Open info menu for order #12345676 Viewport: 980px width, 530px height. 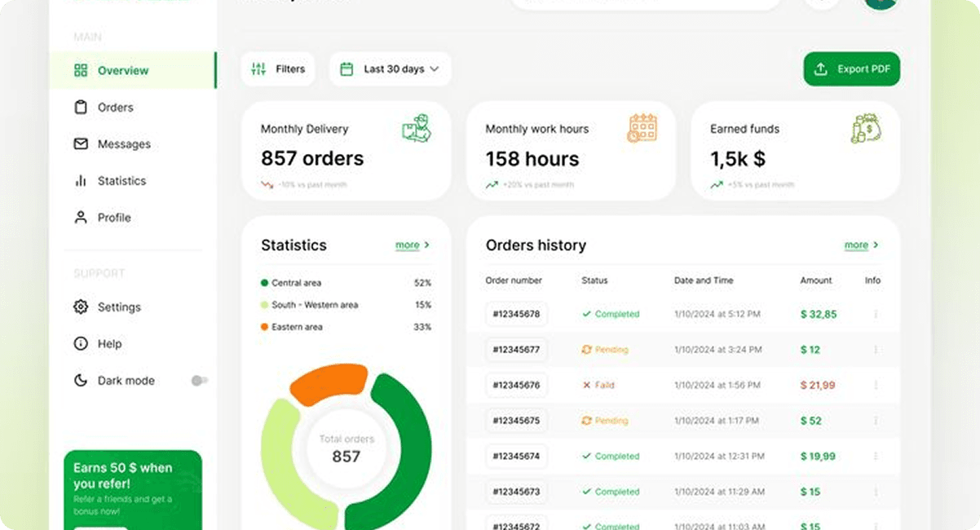tap(876, 385)
